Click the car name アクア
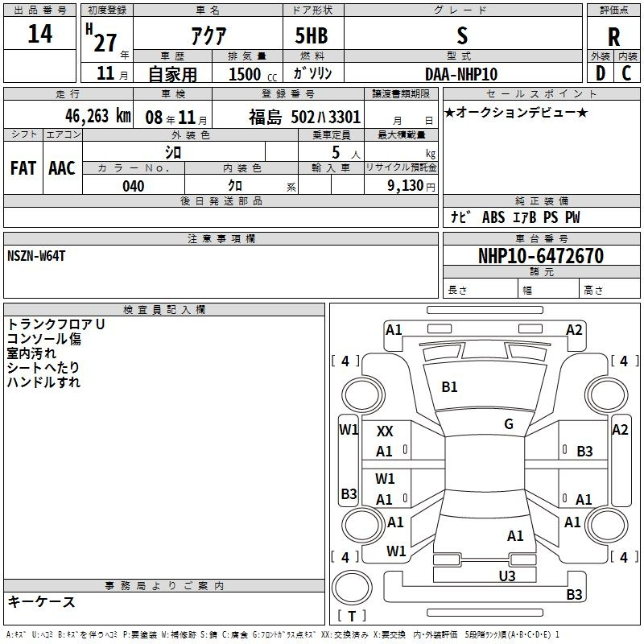 (208, 35)
